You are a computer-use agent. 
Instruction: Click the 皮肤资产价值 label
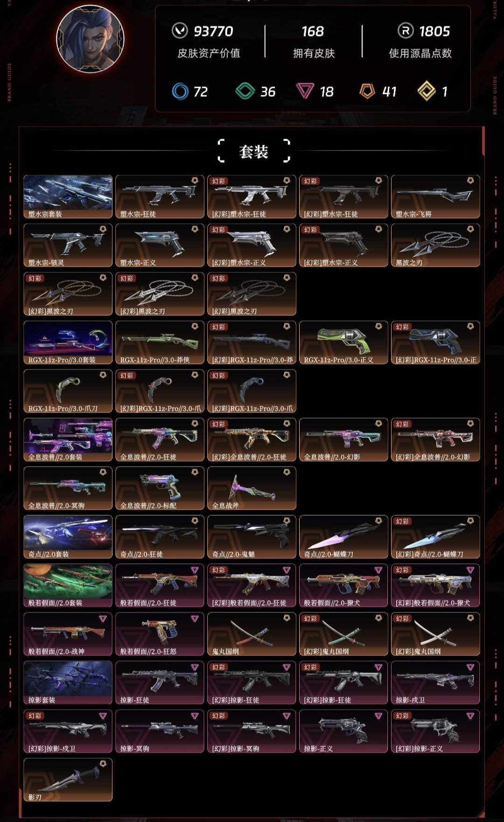tap(209, 53)
